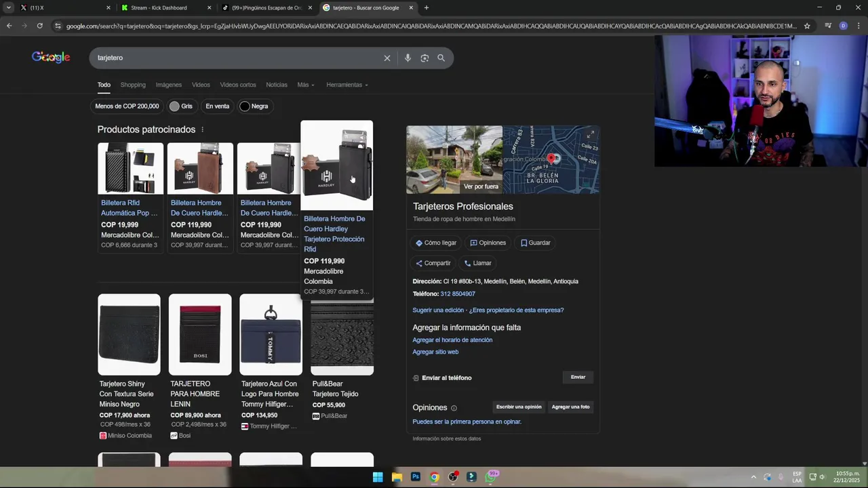
Task: Click the magnifier search submit icon
Action: click(x=441, y=58)
